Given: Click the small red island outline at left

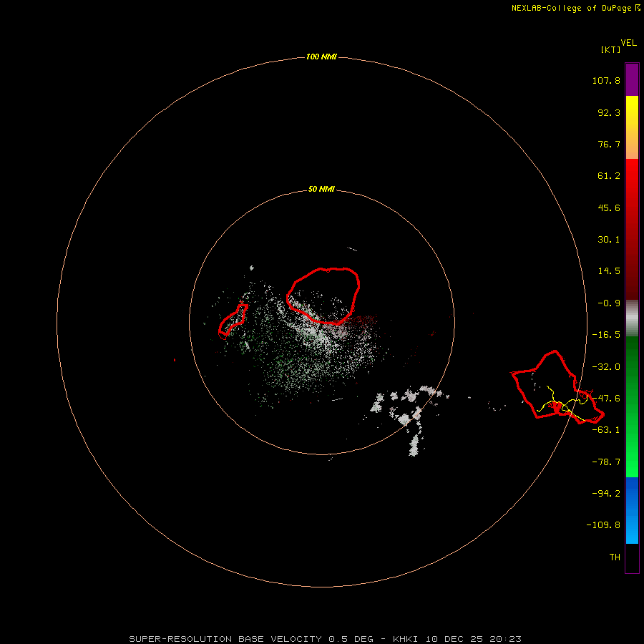Looking at the screenshot, I should click(x=233, y=321).
